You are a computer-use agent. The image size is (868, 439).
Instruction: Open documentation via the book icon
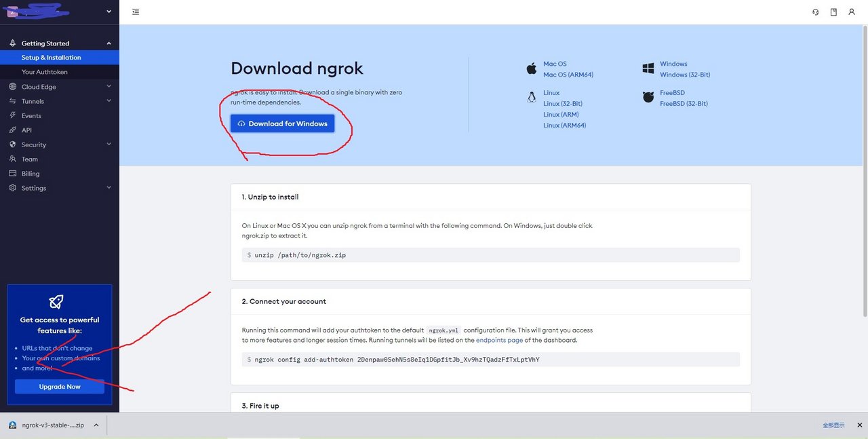(x=833, y=12)
